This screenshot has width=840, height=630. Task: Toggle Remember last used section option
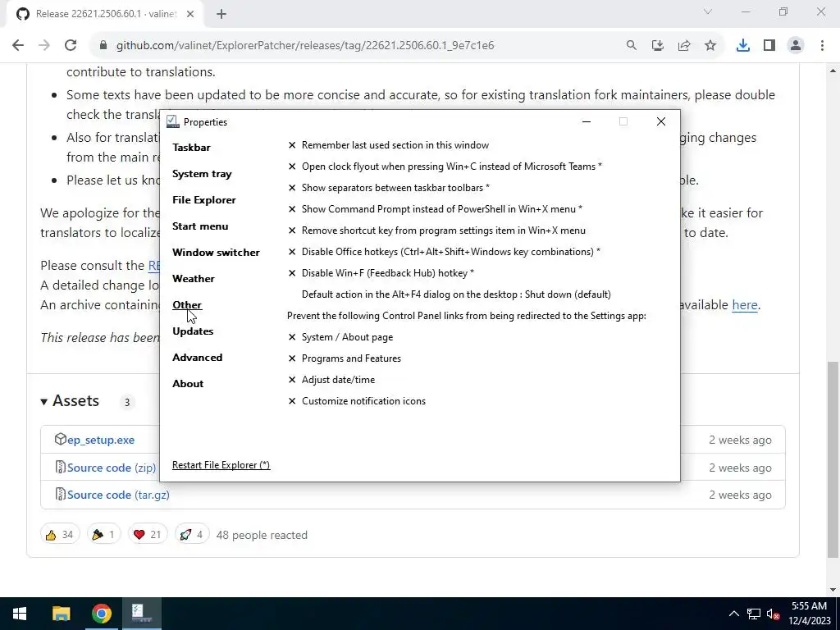[388, 145]
